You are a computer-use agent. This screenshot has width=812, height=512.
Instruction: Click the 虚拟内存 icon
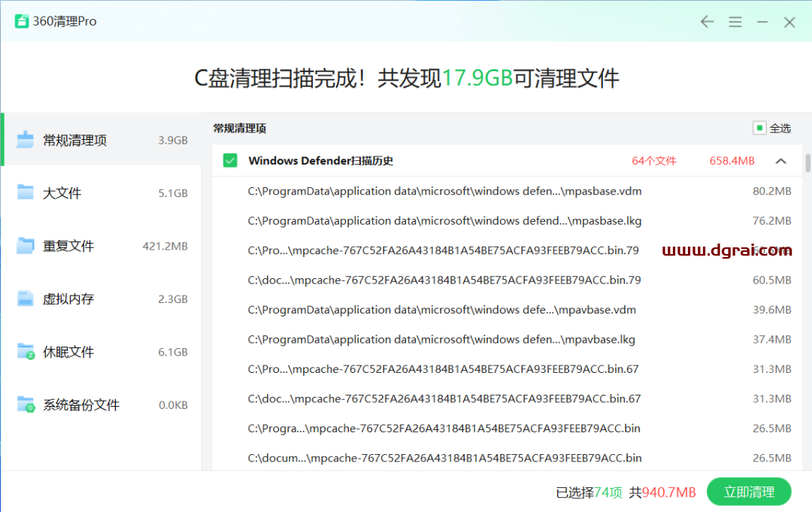click(x=25, y=298)
